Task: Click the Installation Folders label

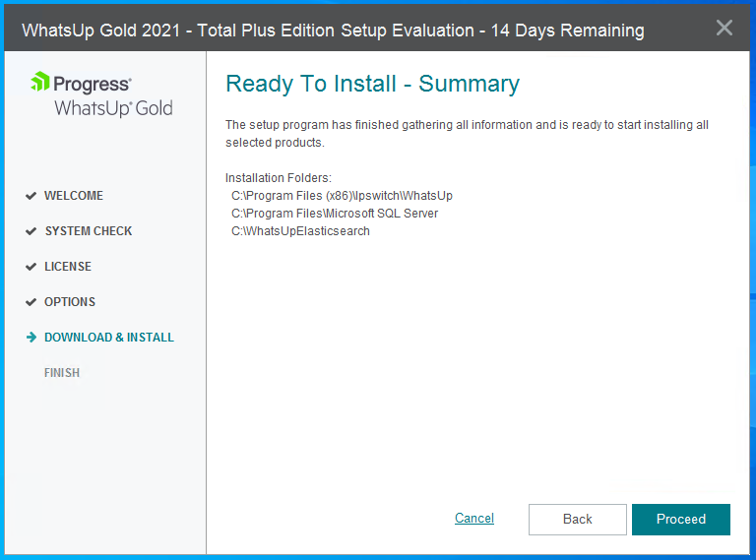Action: coord(279,178)
